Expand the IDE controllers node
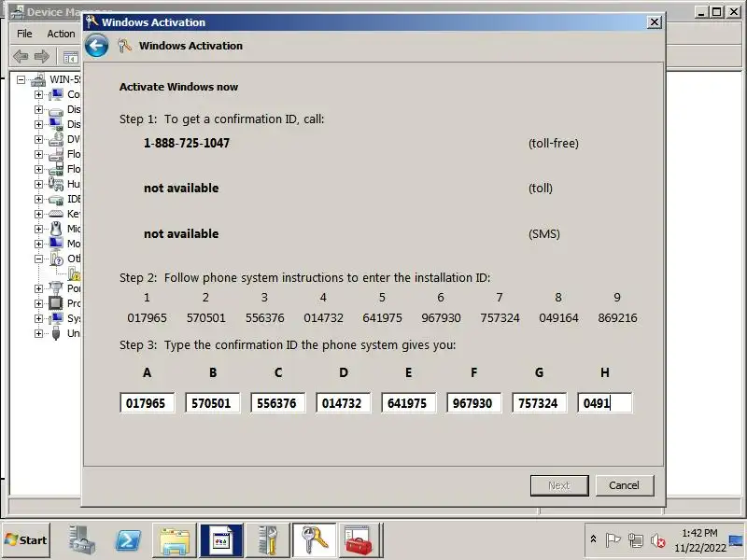Image resolution: width=747 pixels, height=560 pixels. tap(38, 199)
